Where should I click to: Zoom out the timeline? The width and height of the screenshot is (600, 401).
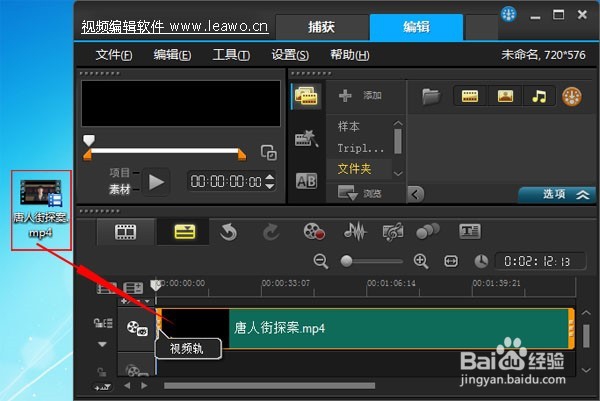pos(320,261)
